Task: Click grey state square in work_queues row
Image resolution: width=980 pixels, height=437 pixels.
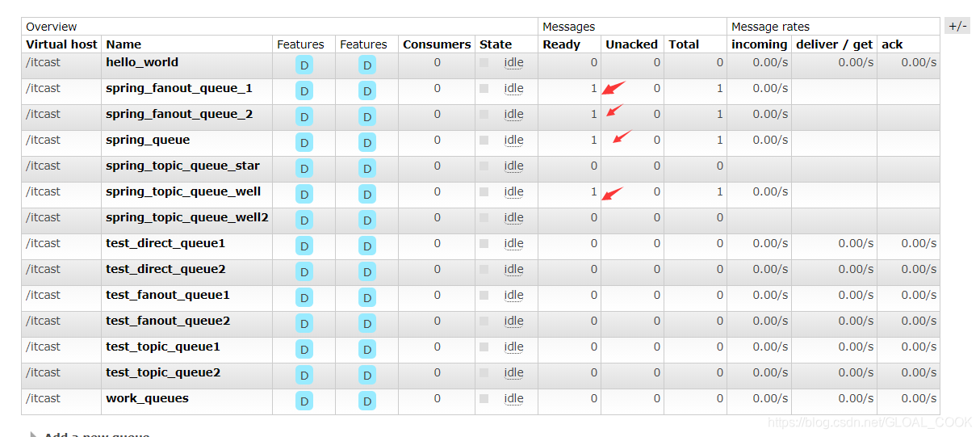Action: (484, 398)
